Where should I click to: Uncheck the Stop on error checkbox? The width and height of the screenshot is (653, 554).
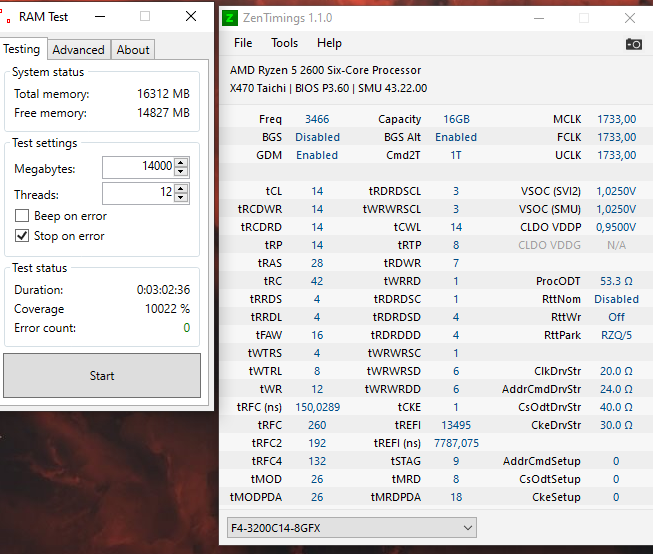22,236
